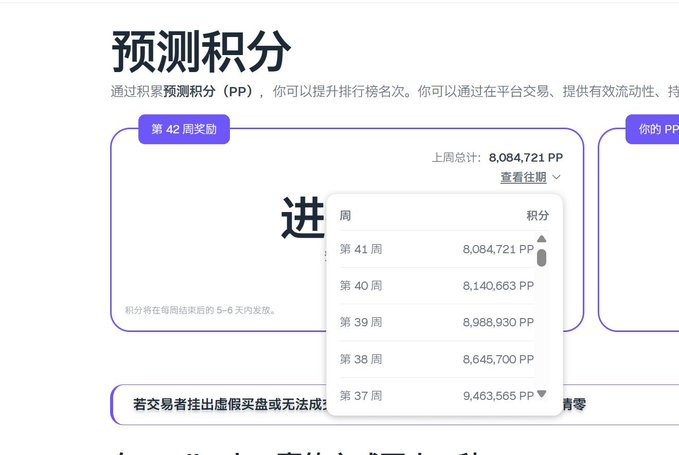
Task: Click the scroll up arrow in weeks list
Action: (x=541, y=239)
